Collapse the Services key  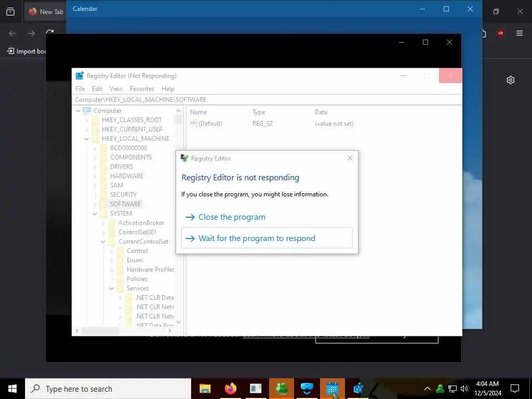[112, 288]
